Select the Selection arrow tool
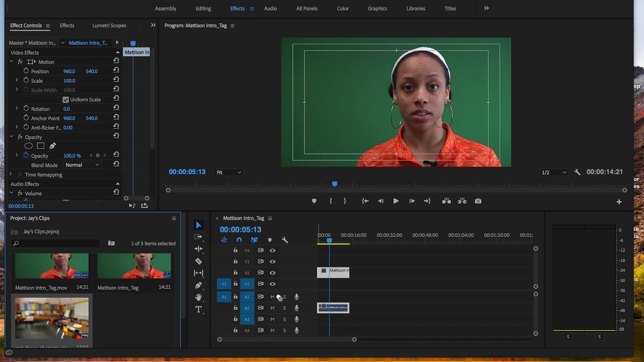Viewport: 644px width, 362px height. [x=198, y=225]
